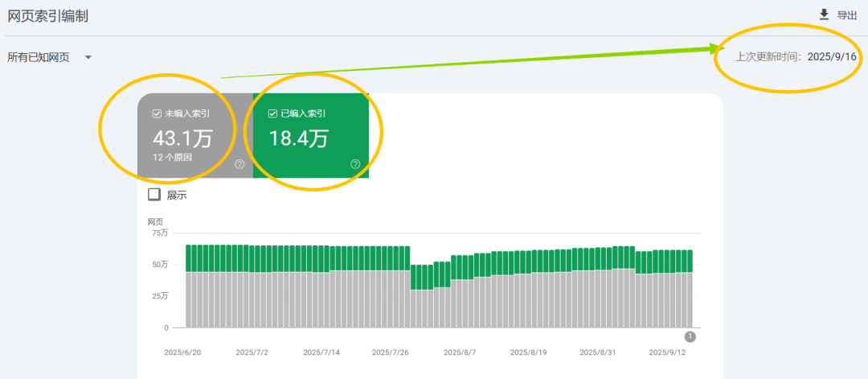
Task: Click the 2025/8/19 date axis label
Action: click(527, 352)
